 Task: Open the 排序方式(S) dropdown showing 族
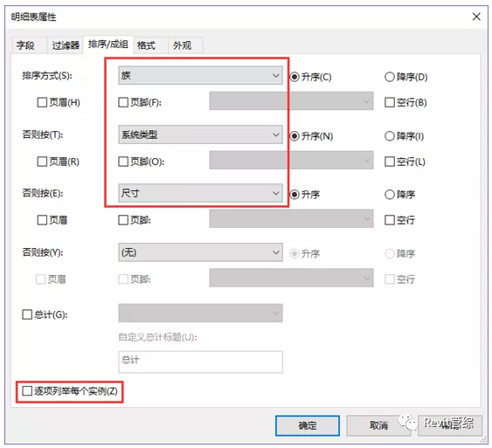pos(200,76)
